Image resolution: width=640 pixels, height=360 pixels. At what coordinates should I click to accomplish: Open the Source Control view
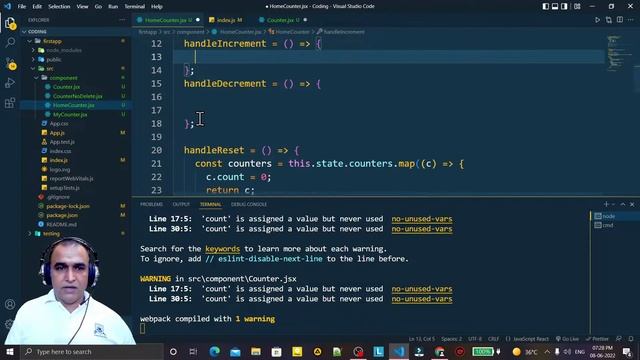10,63
